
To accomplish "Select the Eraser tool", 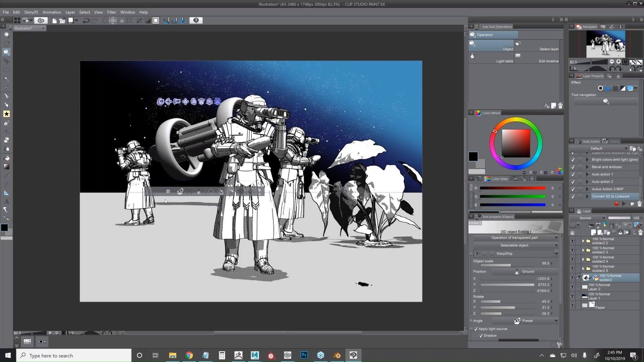I will click(6, 140).
